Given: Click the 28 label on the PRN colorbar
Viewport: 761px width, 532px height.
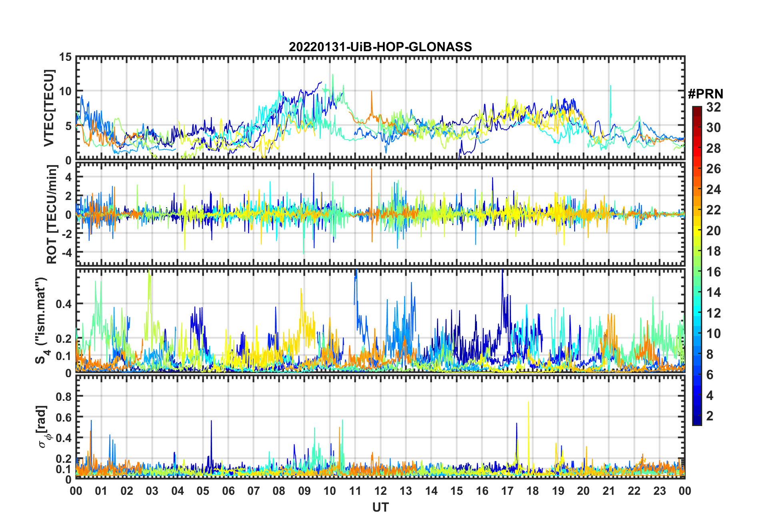Looking at the screenshot, I should (713, 148).
